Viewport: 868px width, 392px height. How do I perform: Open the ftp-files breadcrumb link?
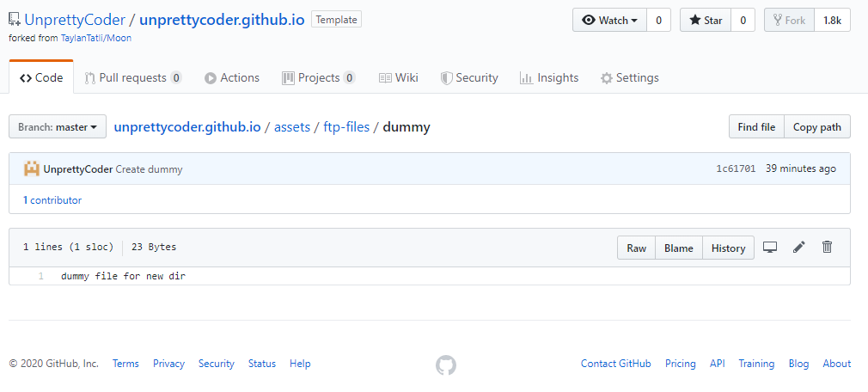tap(346, 127)
